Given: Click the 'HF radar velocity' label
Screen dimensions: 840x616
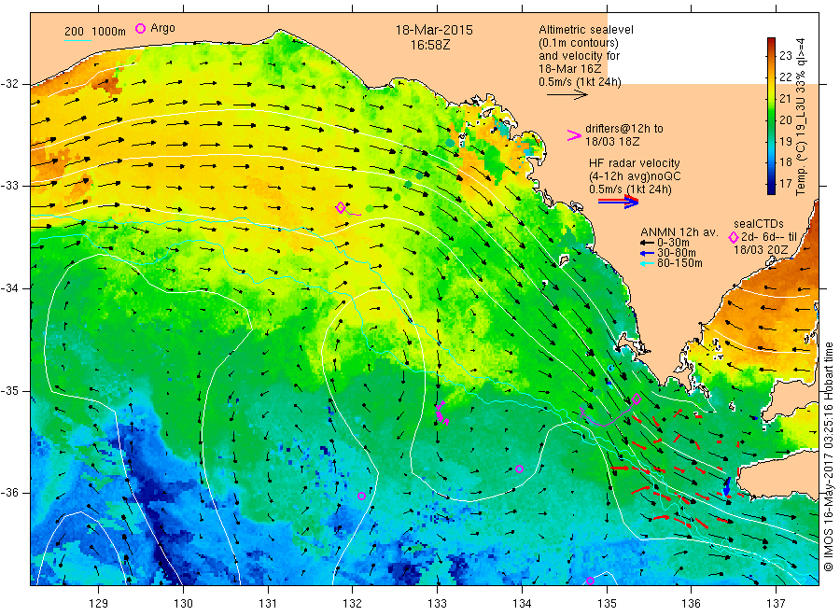Looking at the screenshot, I should pyautogui.click(x=635, y=162).
